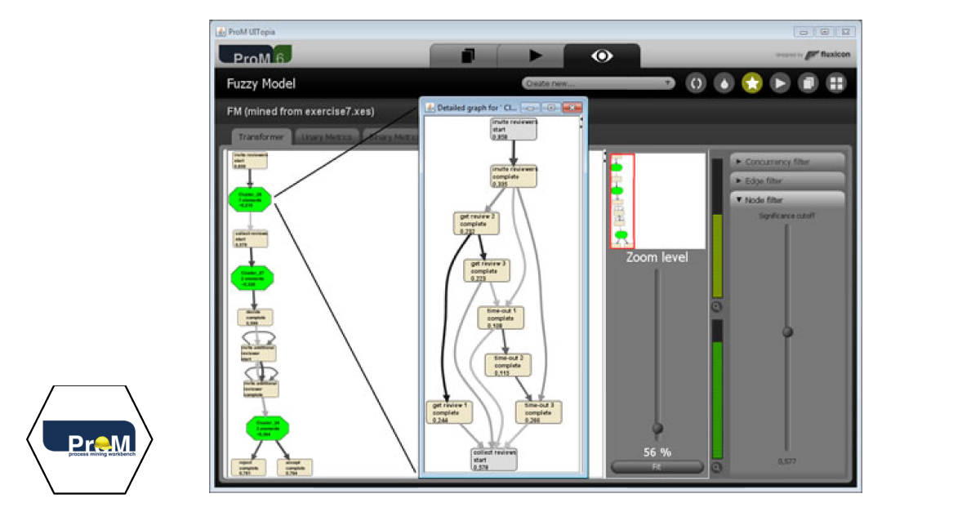Click the circular refresh icon in the toolbar
The image size is (980, 512).
tap(695, 82)
